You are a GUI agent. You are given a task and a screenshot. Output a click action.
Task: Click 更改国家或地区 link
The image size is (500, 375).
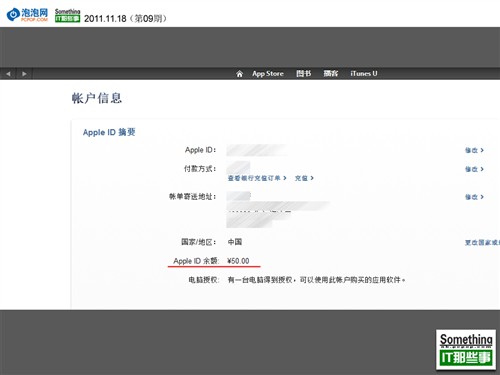pyautogui.click(x=482, y=242)
